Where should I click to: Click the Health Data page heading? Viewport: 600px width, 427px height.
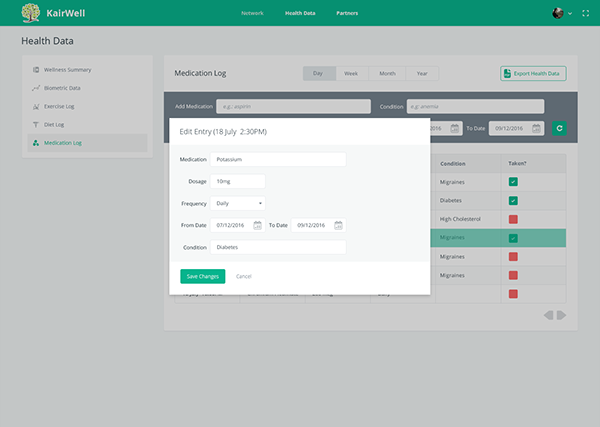point(47,41)
